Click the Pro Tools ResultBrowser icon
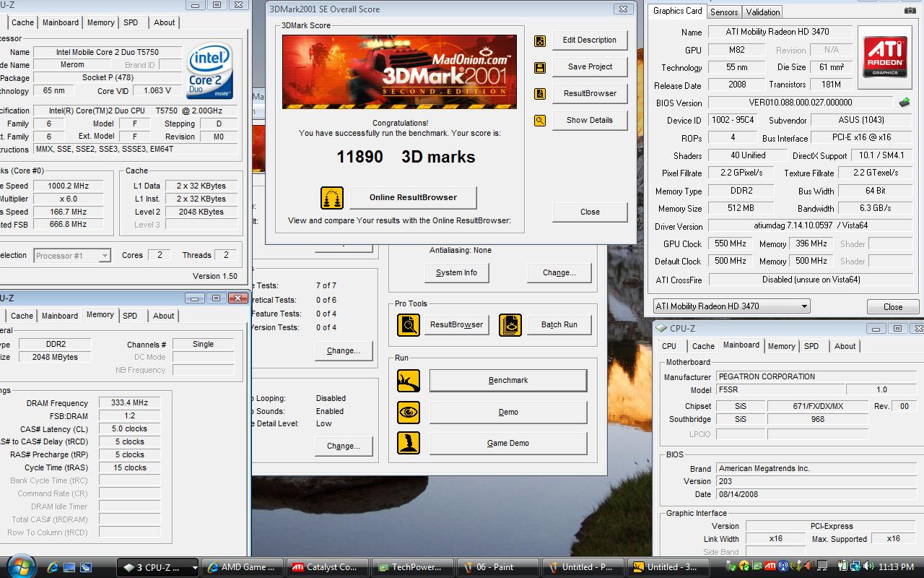 coord(409,325)
